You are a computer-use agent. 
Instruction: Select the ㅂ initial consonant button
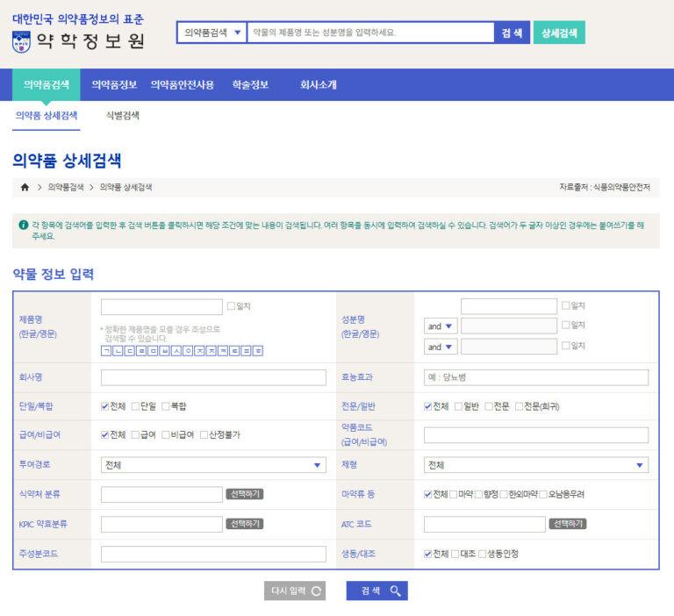point(164,351)
